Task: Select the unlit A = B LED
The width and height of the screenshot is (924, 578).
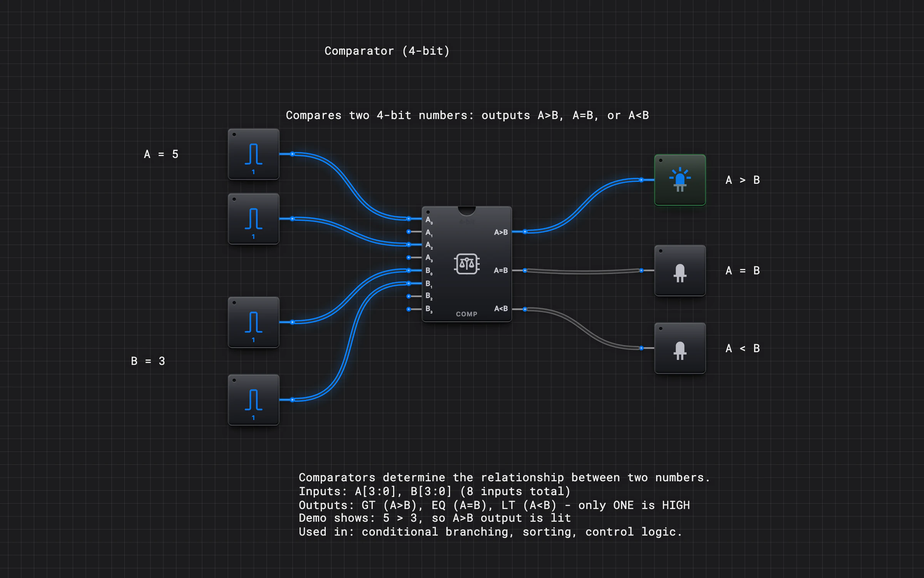Action: tap(680, 271)
